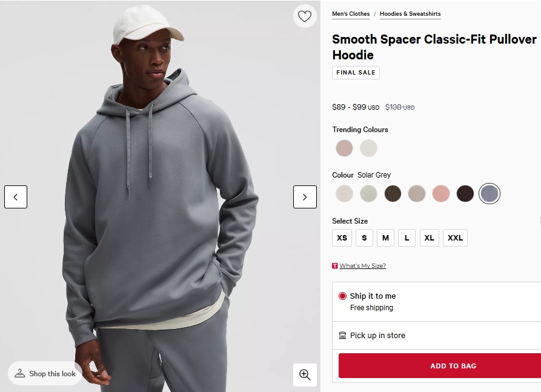Image resolution: width=541 pixels, height=392 pixels.
Task: Select the dark brown colour swatch
Action: (x=393, y=194)
